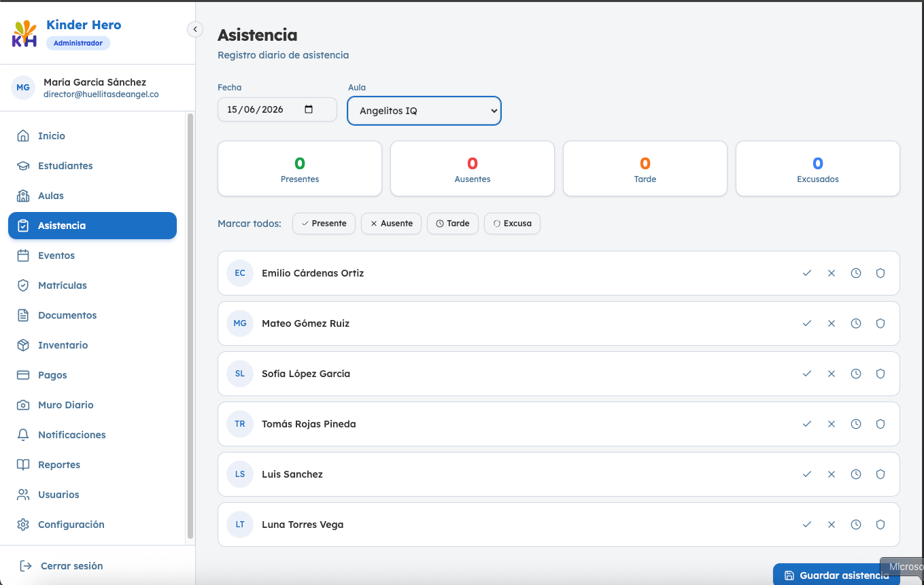Screen dimensions: 924x585
Task: Click Guardar asistencia button
Action: [x=836, y=575]
